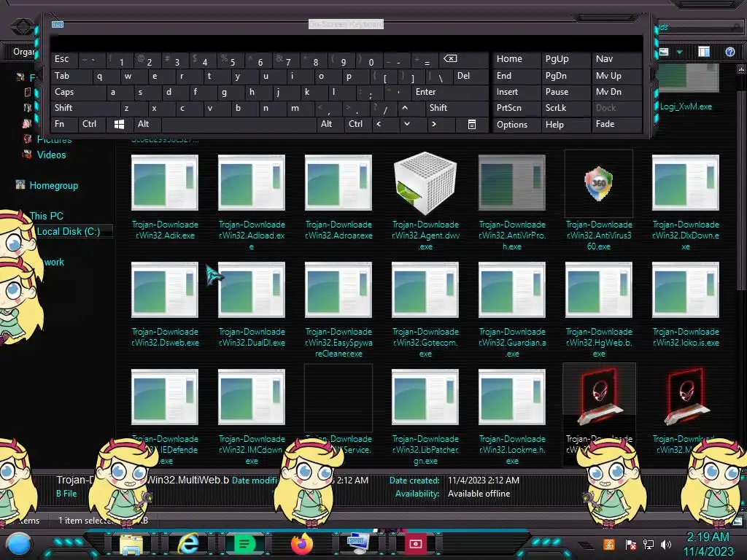Click the taskbar clock showing 2:19 AM
Image resolution: width=747 pixels, height=560 pixels.
click(708, 544)
